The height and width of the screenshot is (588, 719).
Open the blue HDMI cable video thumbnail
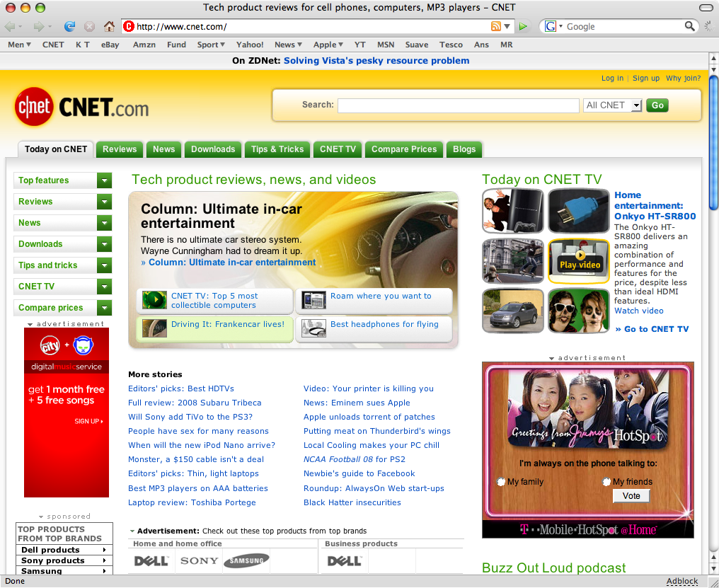pyautogui.click(x=579, y=211)
